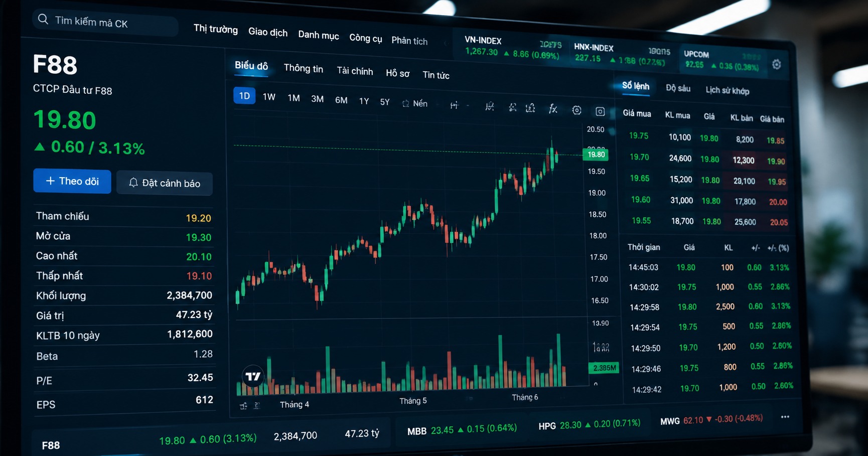The image size is (868, 456).
Task: Click the TradingView logo on chart
Action: point(253,376)
